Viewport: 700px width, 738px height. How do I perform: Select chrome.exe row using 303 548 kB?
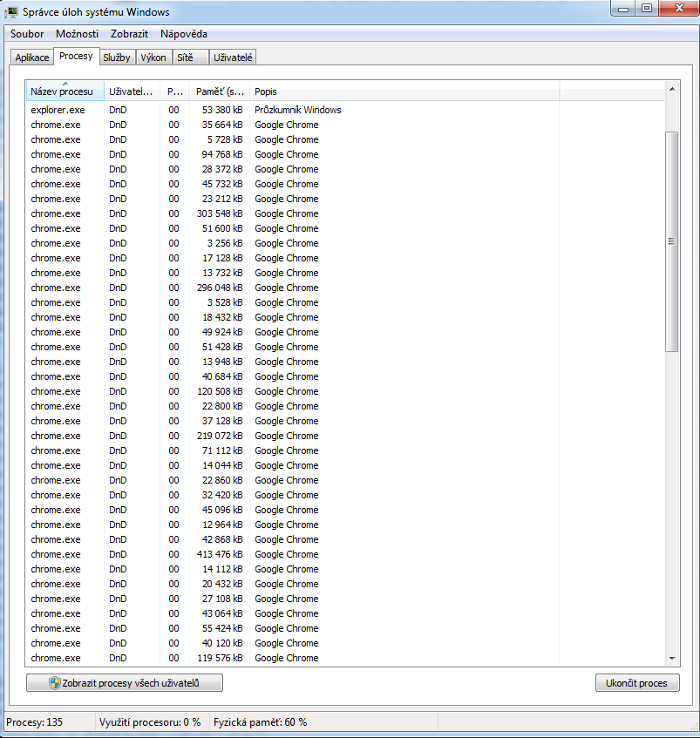[x=293, y=213]
